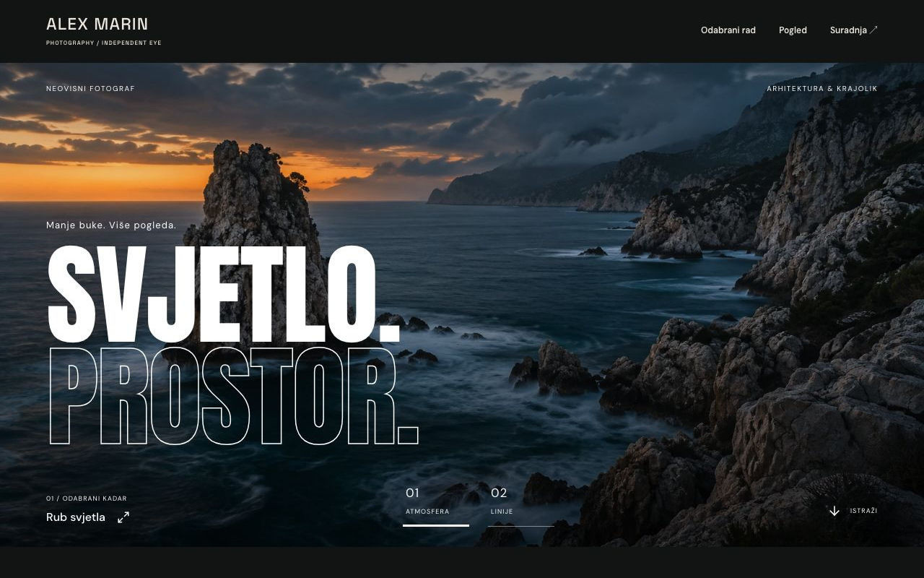
Task: Click the thin indicator line under Linije
Action: pos(520,526)
